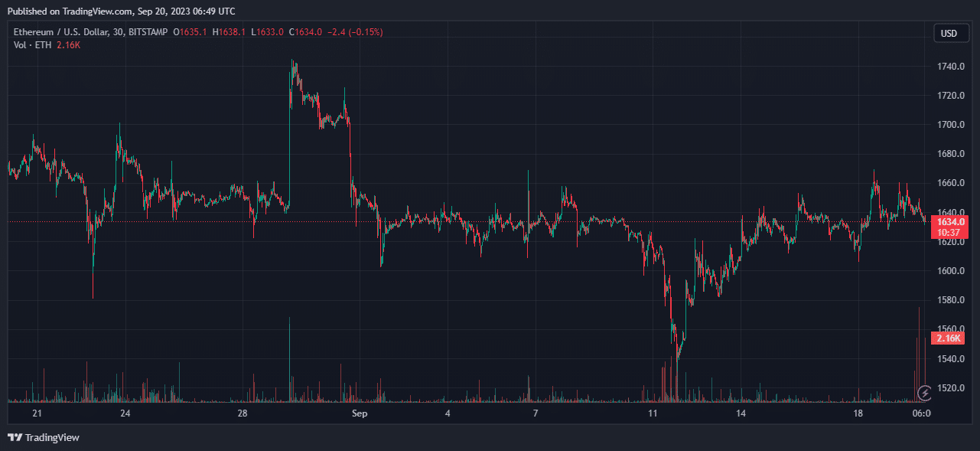Image resolution: width=980 pixels, height=451 pixels.
Task: Click the '06:0' time label on the time axis
Action: (921, 413)
